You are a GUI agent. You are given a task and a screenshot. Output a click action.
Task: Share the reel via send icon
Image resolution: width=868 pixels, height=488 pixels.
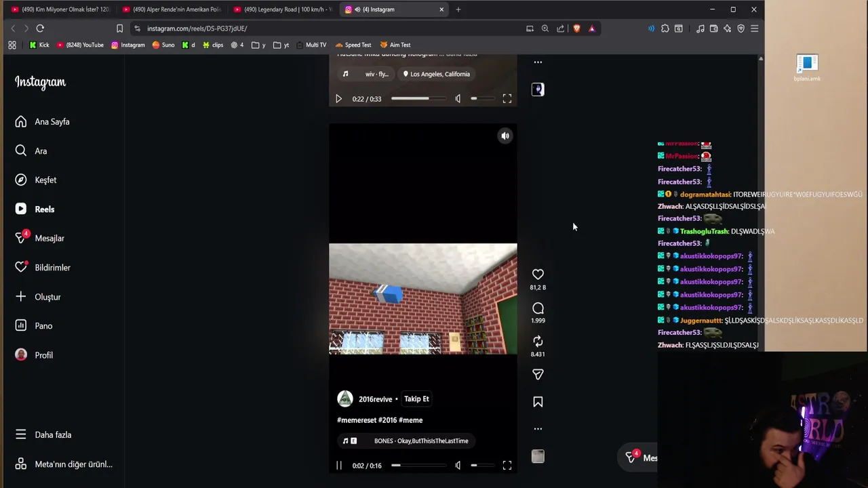(538, 375)
